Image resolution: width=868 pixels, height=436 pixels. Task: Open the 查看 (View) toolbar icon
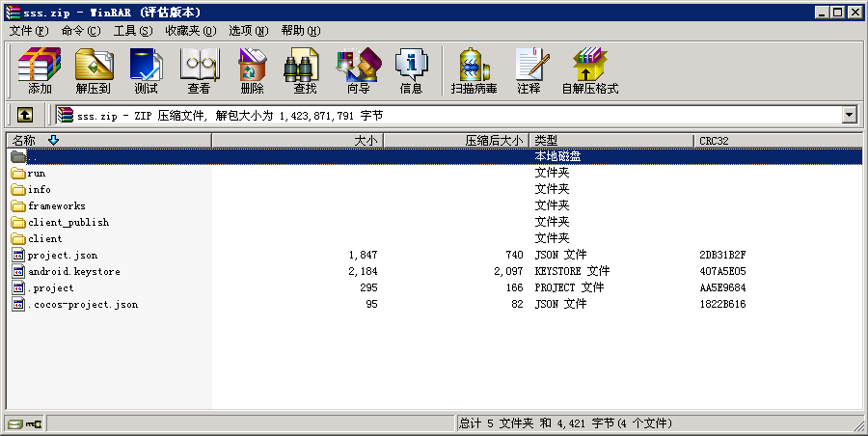pyautogui.click(x=199, y=70)
